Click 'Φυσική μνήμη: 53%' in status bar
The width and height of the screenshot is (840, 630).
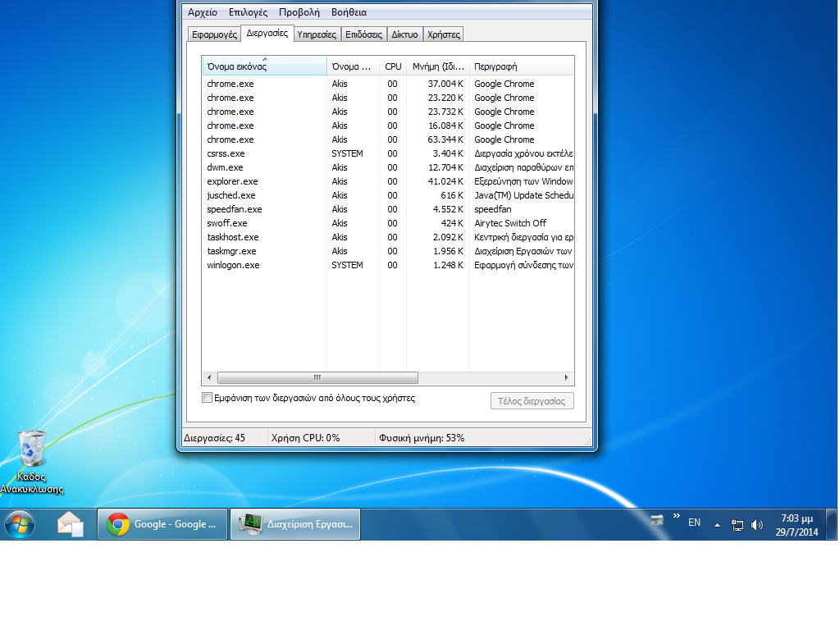(x=422, y=438)
